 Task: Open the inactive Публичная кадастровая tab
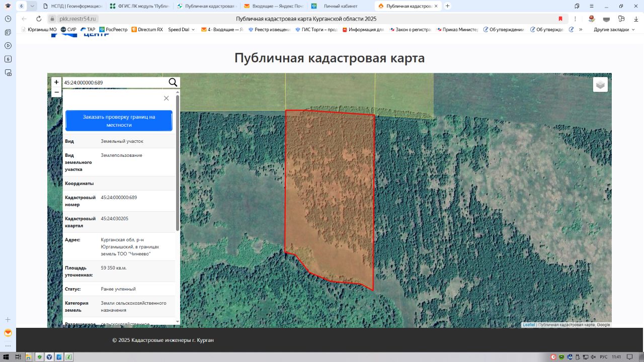[x=206, y=6]
